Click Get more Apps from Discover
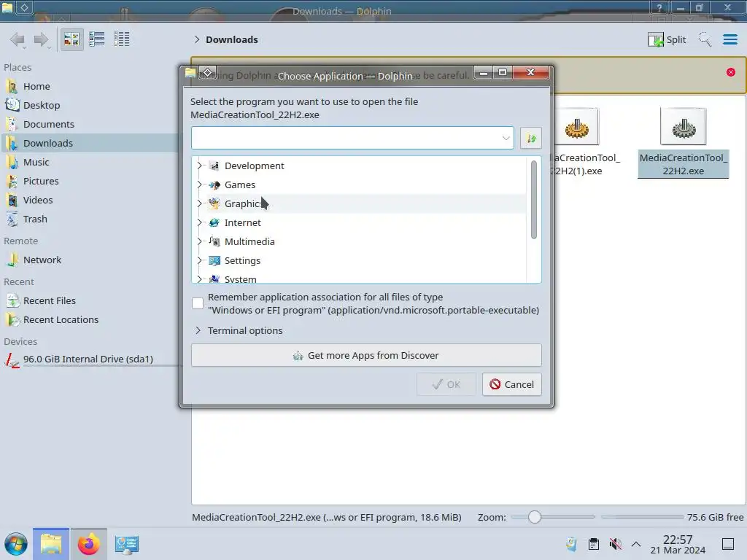 366,356
